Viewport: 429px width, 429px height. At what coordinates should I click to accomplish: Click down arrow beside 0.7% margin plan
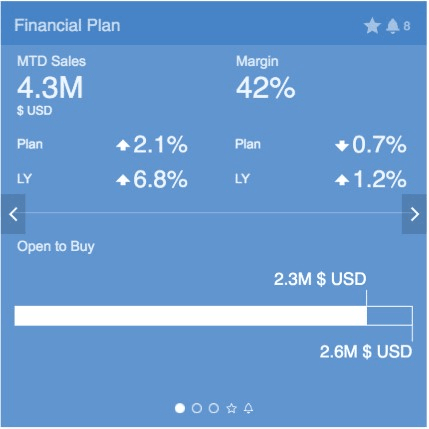tap(342, 146)
